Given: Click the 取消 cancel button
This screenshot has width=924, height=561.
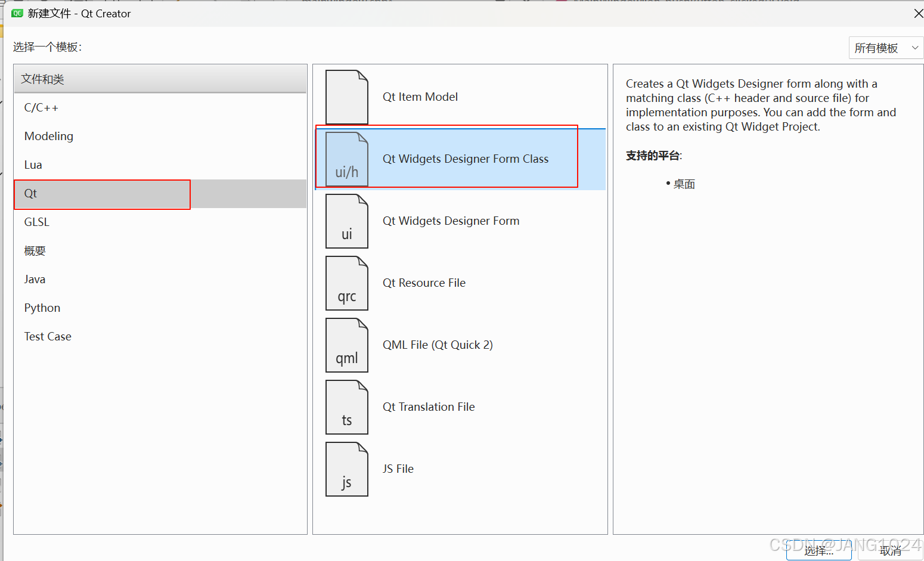Looking at the screenshot, I should coord(891,551).
